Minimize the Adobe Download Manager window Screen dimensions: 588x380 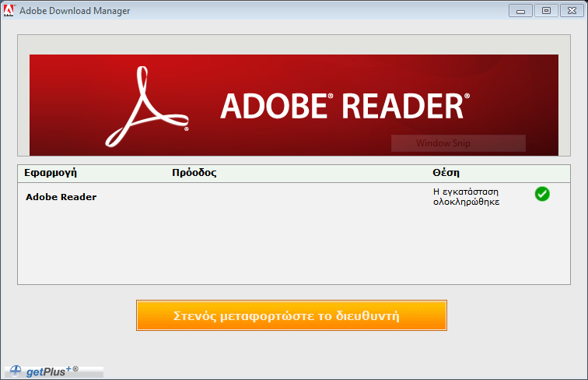click(x=520, y=11)
